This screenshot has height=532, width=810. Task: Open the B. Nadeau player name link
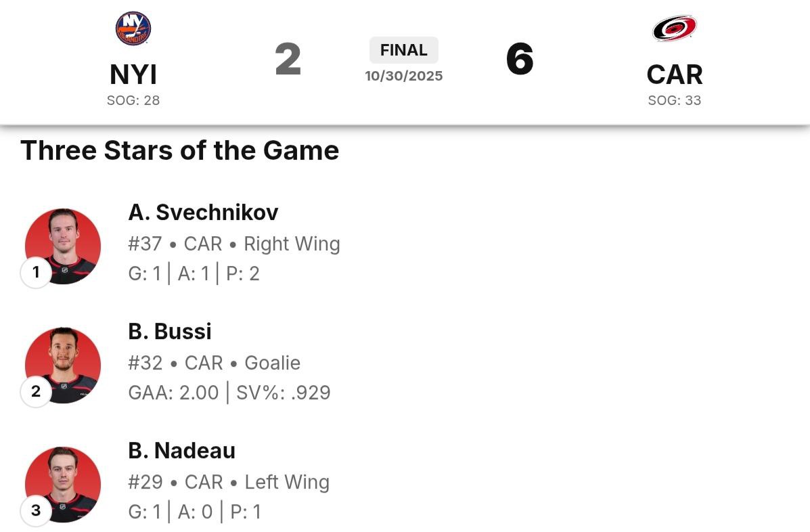pyautogui.click(x=181, y=451)
